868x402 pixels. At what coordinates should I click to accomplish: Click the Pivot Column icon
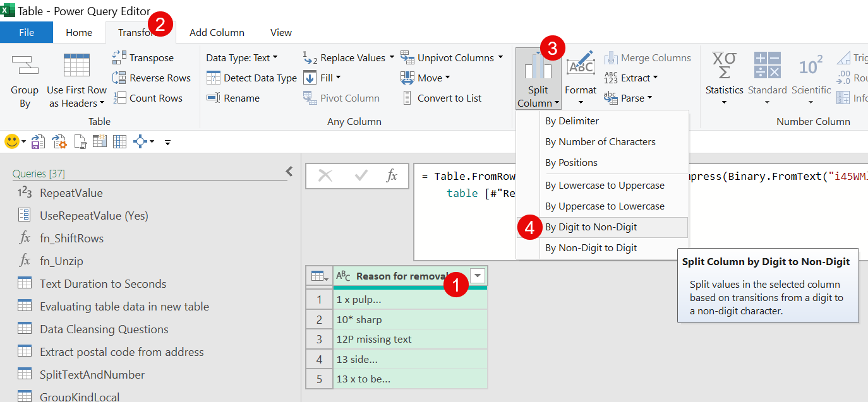310,98
